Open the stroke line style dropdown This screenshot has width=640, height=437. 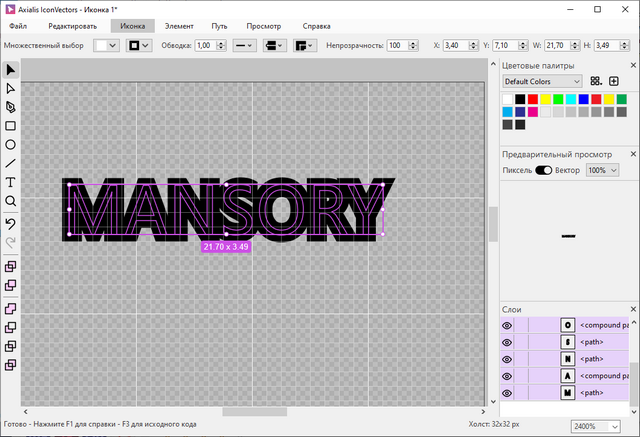click(244, 45)
